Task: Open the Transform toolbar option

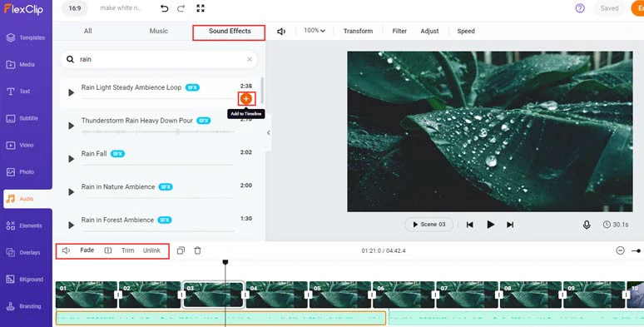Action: (358, 32)
